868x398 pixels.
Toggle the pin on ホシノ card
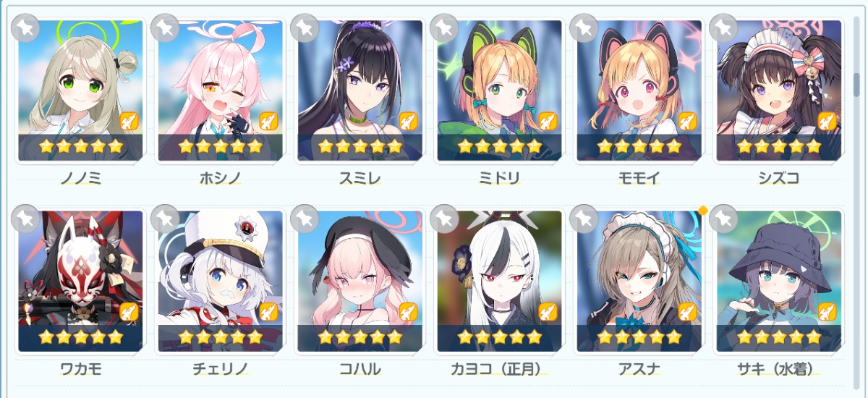166,27
